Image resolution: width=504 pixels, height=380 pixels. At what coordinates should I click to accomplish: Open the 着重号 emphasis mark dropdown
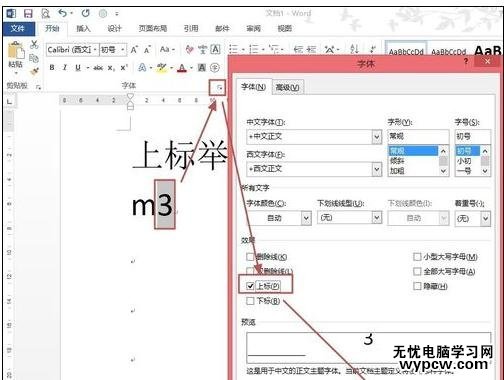click(x=485, y=219)
